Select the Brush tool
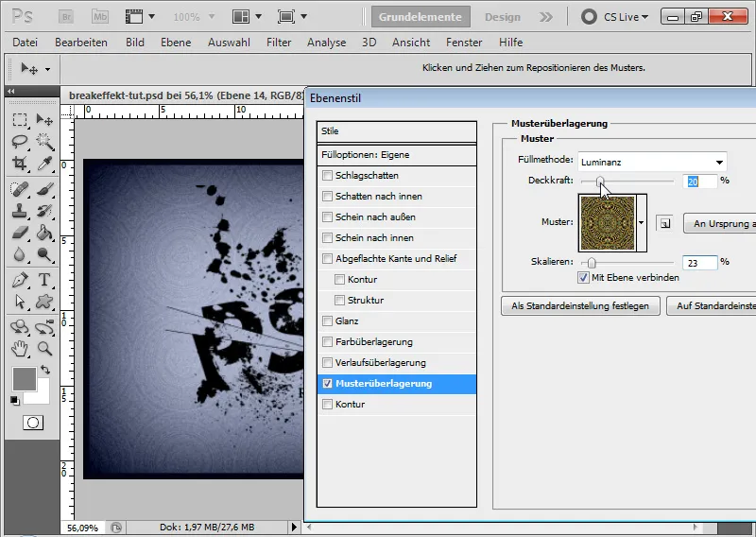The width and height of the screenshot is (756, 537). [44, 189]
